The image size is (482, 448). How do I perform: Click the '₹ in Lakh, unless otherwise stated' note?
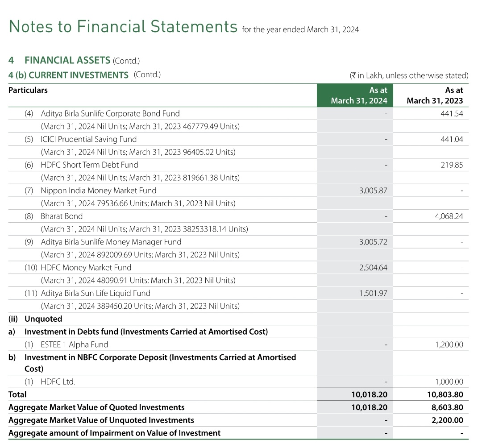[x=409, y=75]
